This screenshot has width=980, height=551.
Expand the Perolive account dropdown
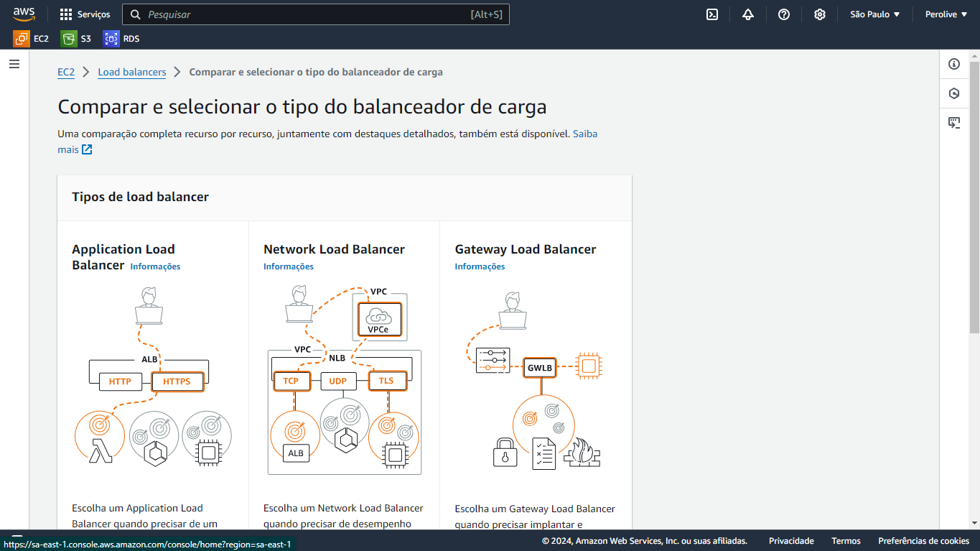(x=946, y=14)
